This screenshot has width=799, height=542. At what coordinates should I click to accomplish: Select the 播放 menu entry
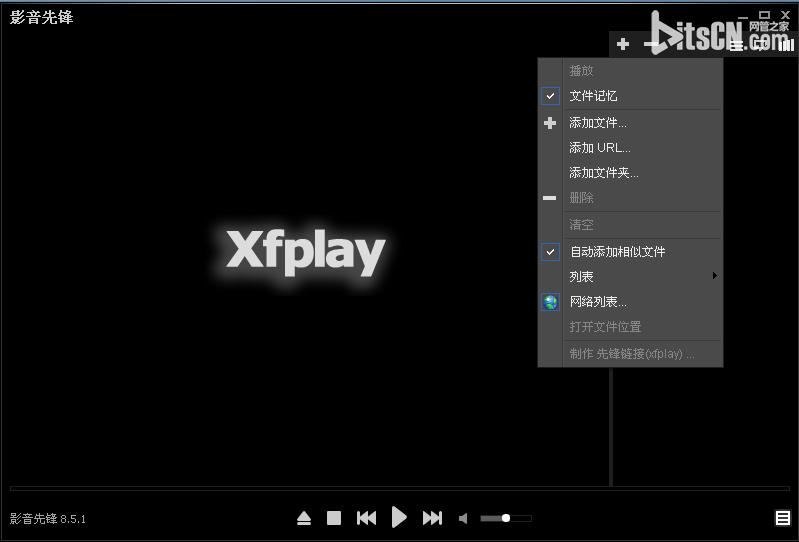(631, 70)
